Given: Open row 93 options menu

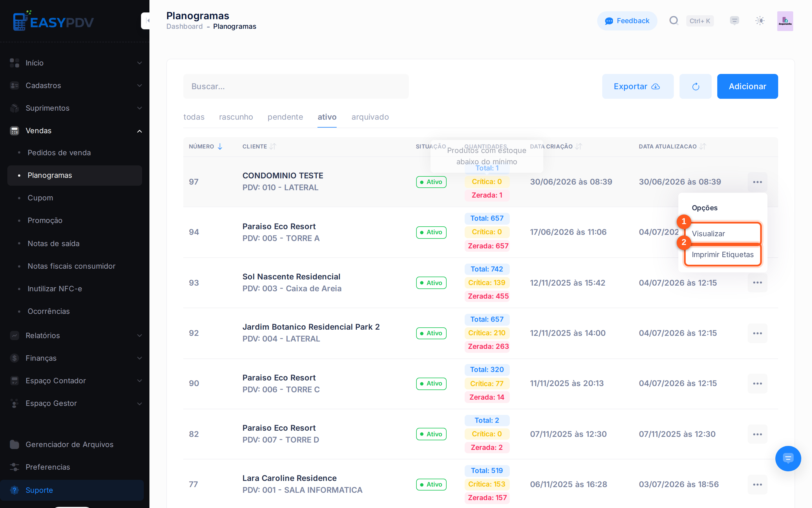Looking at the screenshot, I should pyautogui.click(x=757, y=283).
